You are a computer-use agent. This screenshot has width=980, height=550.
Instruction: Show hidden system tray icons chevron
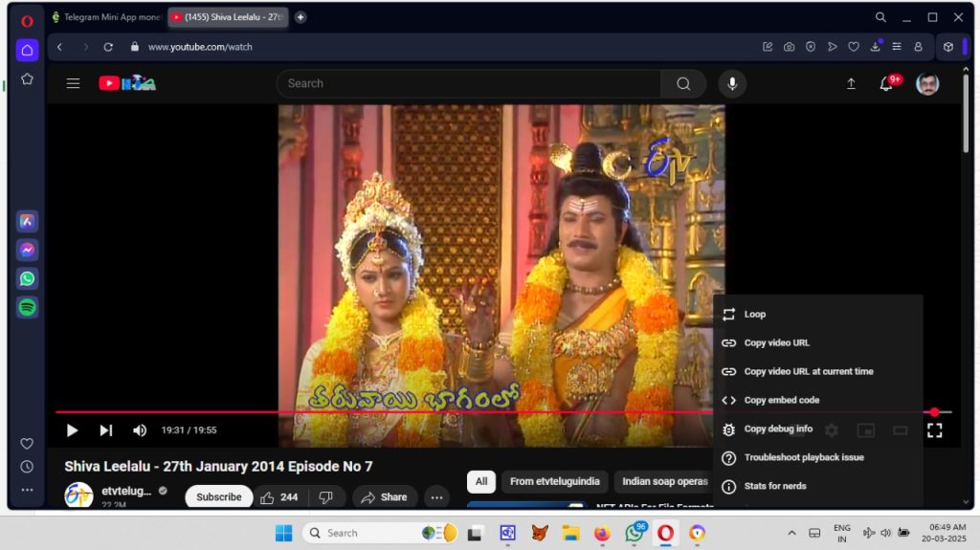tap(791, 533)
